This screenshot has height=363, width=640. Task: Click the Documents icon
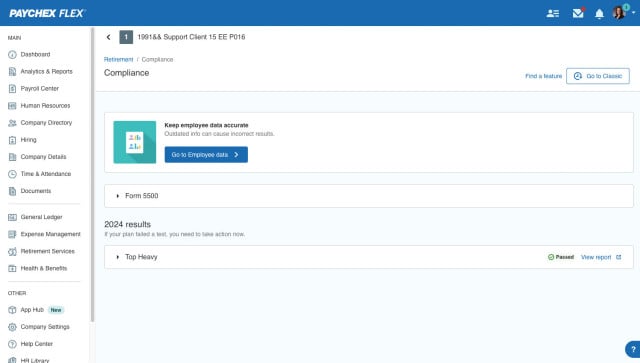(x=12, y=191)
